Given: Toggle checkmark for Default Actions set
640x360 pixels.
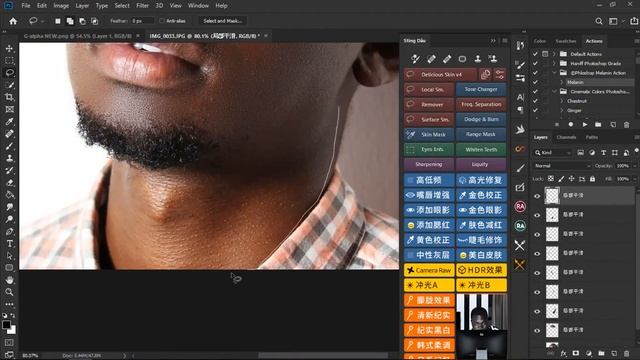Looking at the screenshot, I should point(535,54).
